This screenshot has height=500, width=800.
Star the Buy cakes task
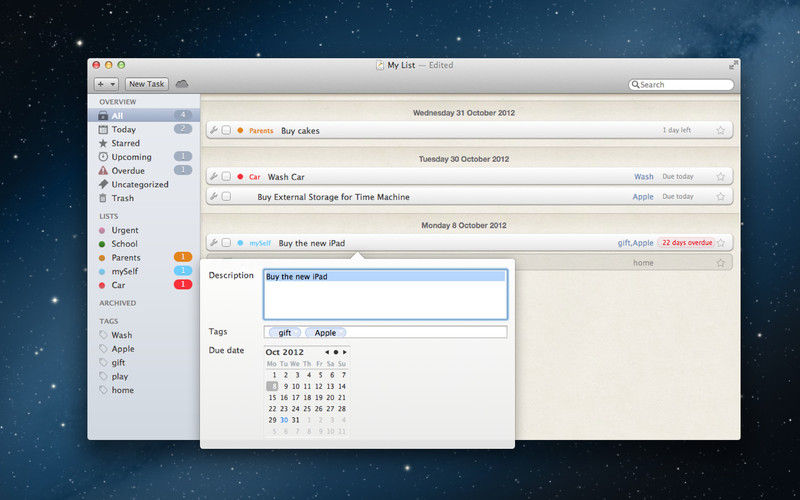tap(720, 130)
